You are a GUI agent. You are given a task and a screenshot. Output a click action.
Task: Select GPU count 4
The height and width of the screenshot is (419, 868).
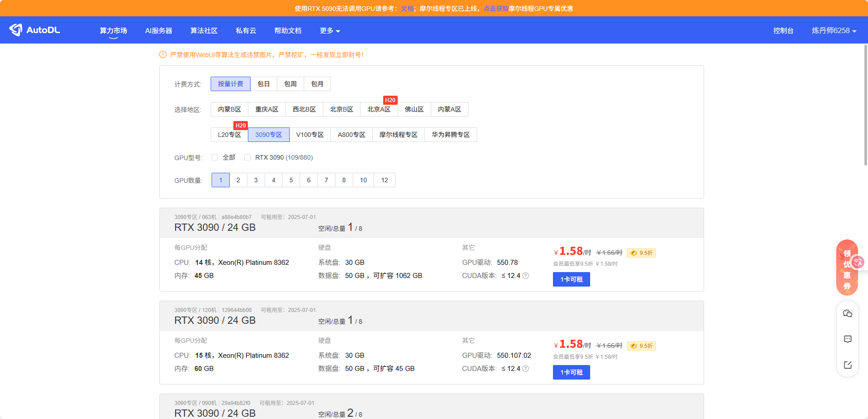click(x=273, y=180)
